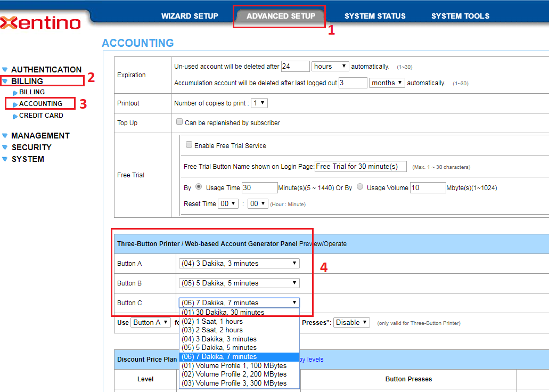Choose '(02) 1 Saat, 1 hours' option
Viewport: 549px width, 392px height.
tap(212, 322)
